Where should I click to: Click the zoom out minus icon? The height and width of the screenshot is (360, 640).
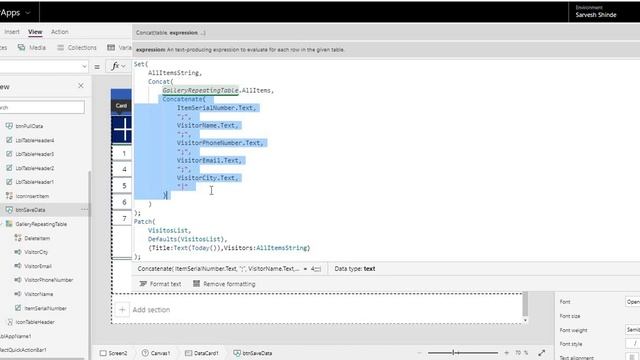[419, 353]
